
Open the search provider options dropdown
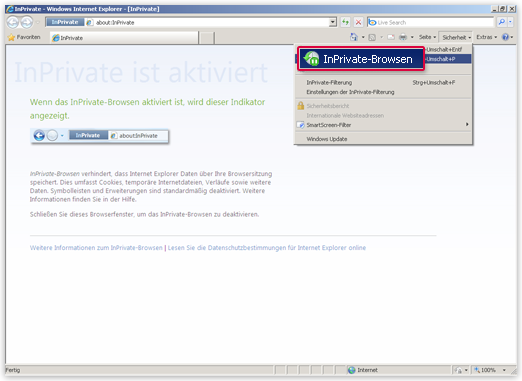[510, 22]
